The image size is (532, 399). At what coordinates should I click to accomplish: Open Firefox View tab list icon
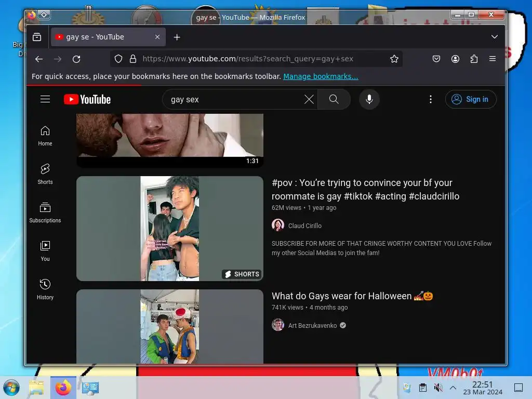tap(37, 37)
